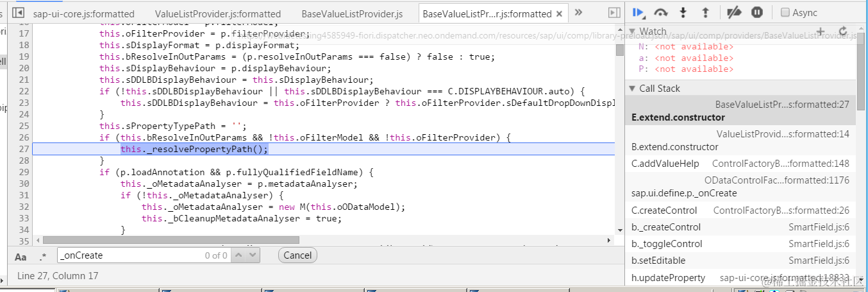Set breakpoint on line number 22

point(24,91)
